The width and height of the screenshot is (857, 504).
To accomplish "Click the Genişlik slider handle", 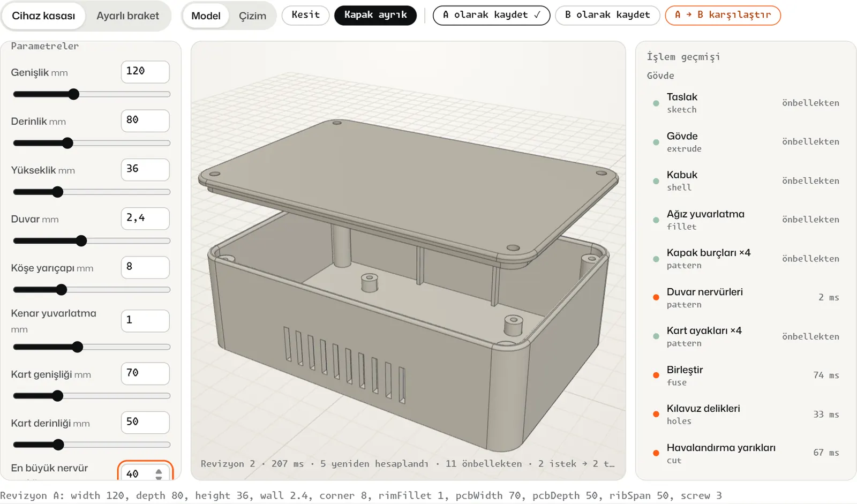I will pos(74,94).
